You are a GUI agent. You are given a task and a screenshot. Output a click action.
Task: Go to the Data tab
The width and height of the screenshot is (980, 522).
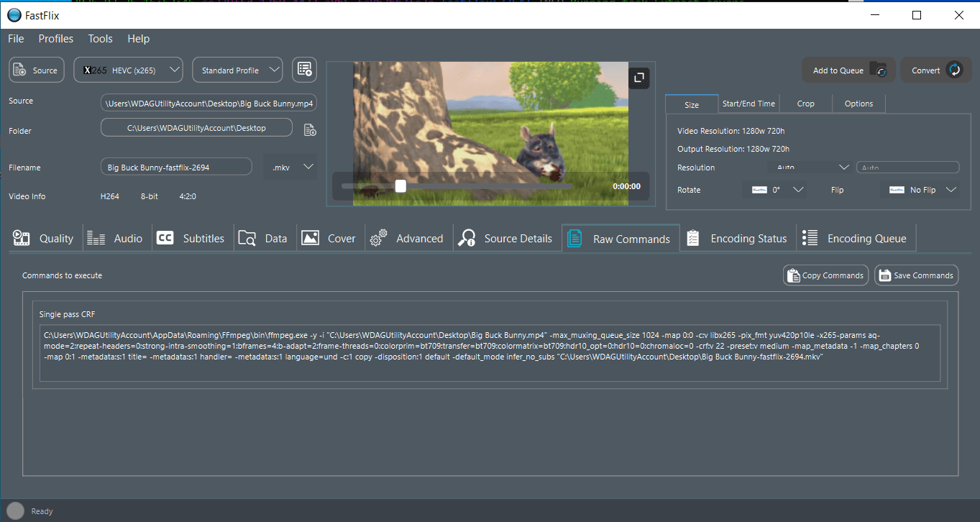265,238
